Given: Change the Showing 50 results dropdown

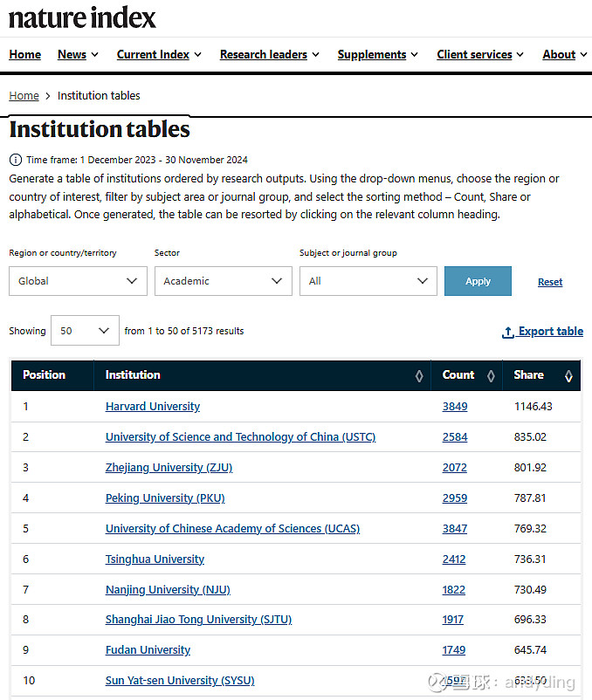Looking at the screenshot, I should click(85, 331).
